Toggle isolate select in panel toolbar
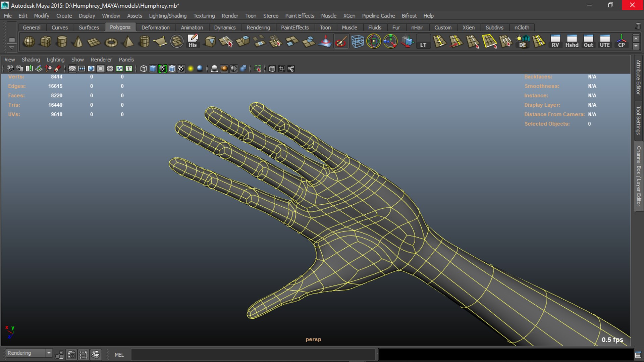 258,69
